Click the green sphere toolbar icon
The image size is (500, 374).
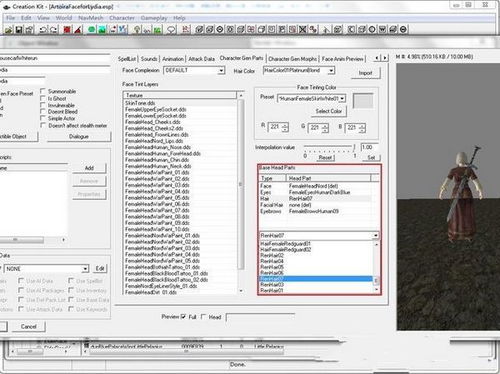point(92,30)
